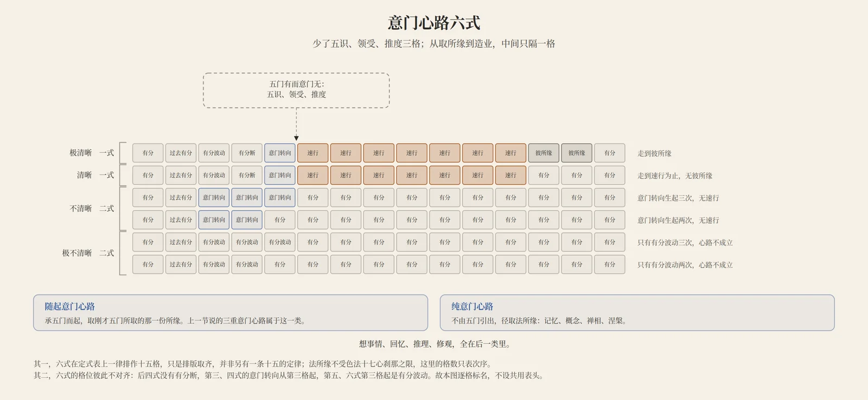Click the 走到彼所缘 row note
Screen dimensions: 868x400
tap(654, 153)
